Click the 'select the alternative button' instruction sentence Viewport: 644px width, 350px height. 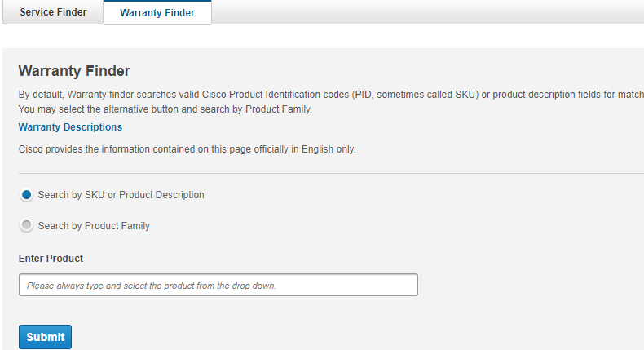point(165,109)
